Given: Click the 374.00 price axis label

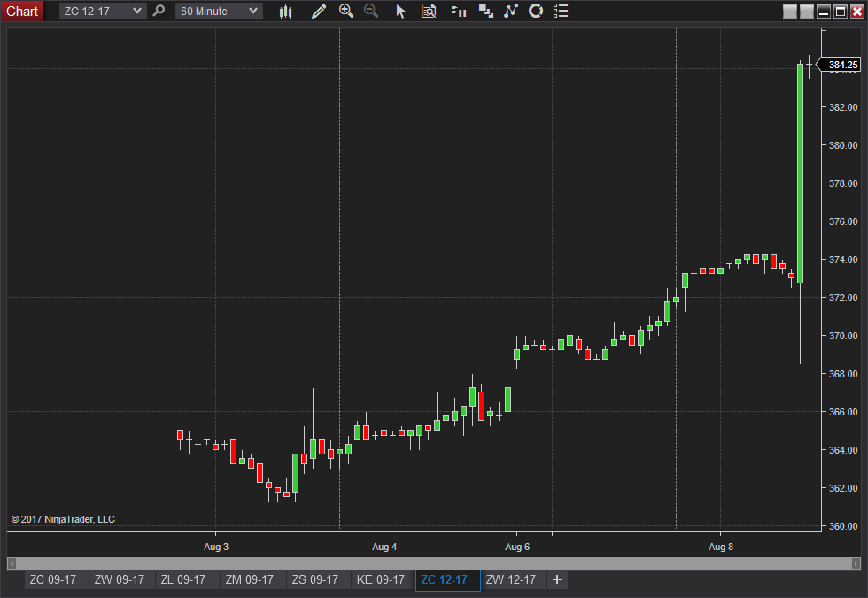Looking at the screenshot, I should click(x=843, y=259).
